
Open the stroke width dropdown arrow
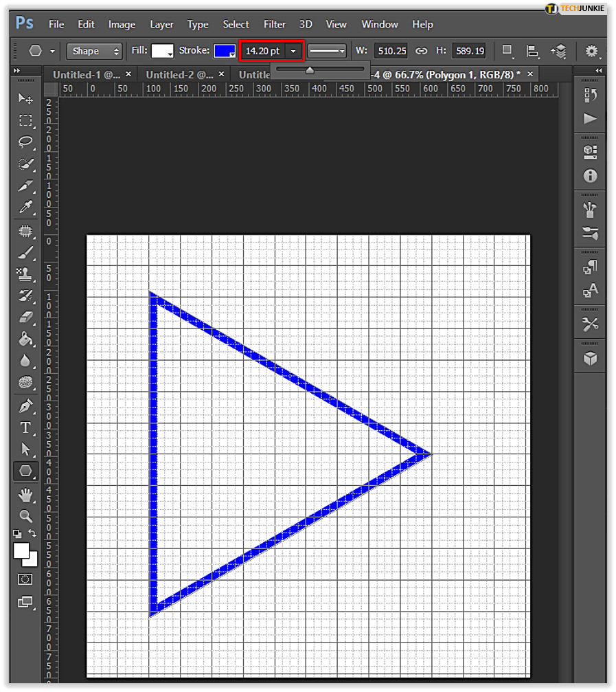[x=293, y=51]
